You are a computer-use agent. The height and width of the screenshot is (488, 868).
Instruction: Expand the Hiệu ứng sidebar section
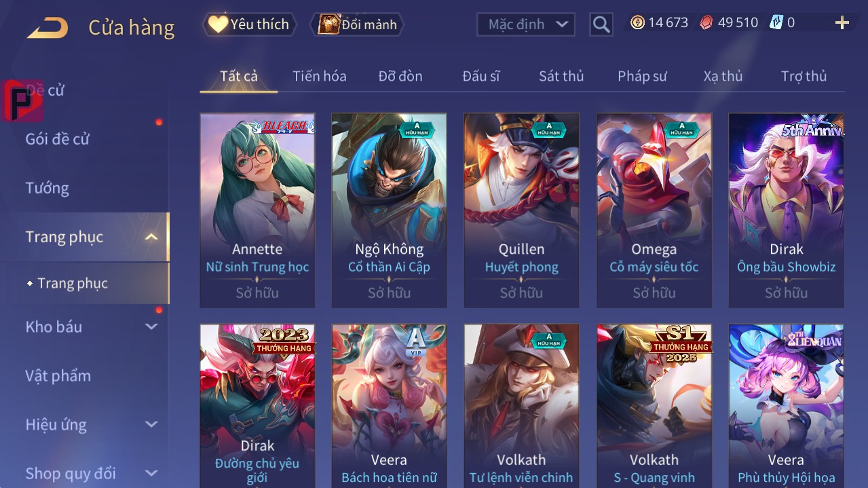pyautogui.click(x=151, y=424)
